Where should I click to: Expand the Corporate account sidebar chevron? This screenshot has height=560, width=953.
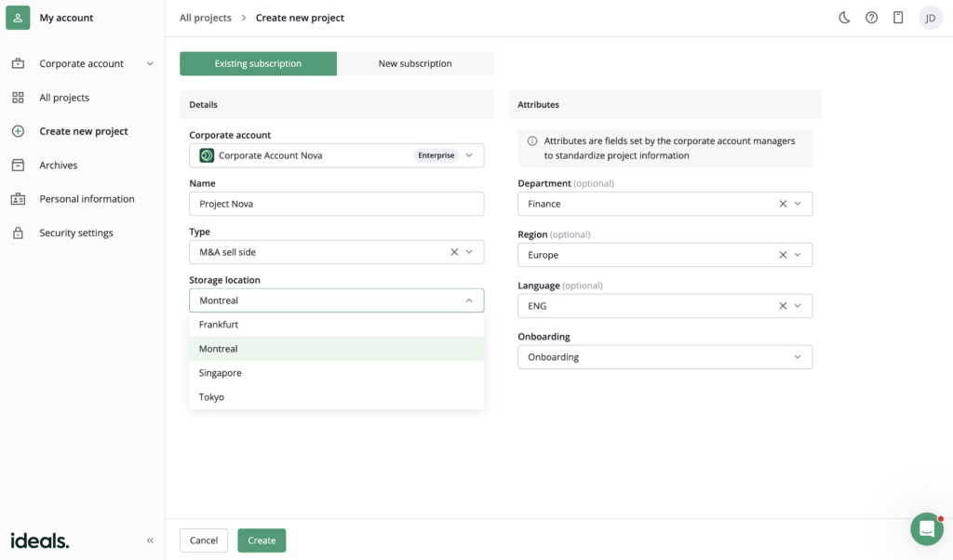150,64
